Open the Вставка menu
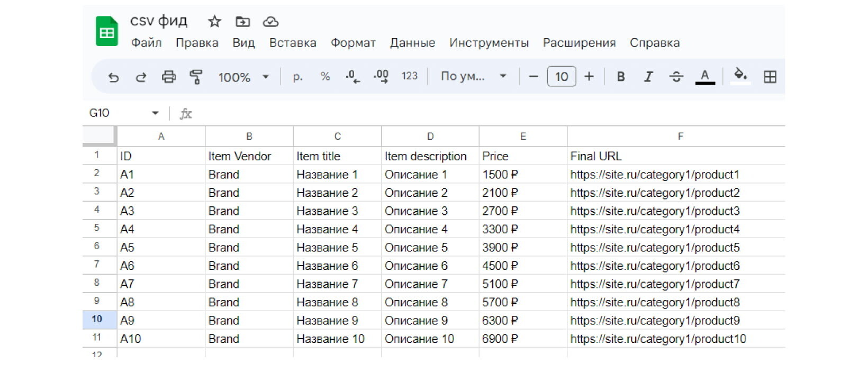 (x=293, y=43)
